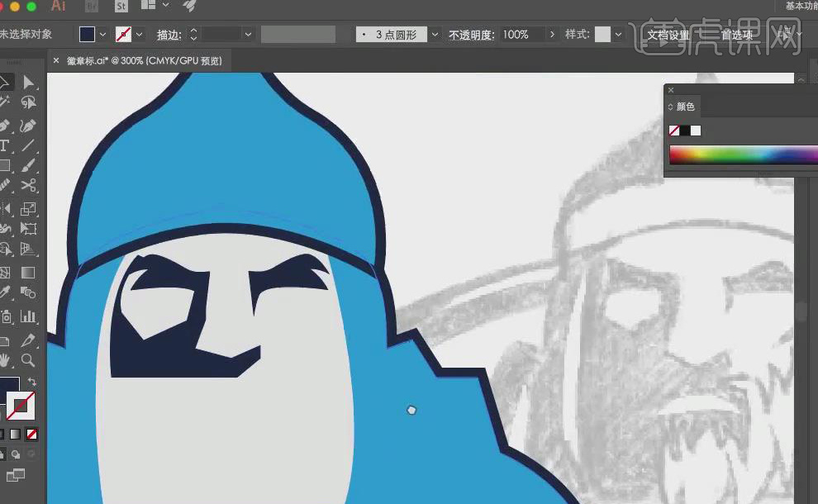Click the opacity 100% value field
Image resolution: width=818 pixels, height=504 pixels.
(521, 35)
